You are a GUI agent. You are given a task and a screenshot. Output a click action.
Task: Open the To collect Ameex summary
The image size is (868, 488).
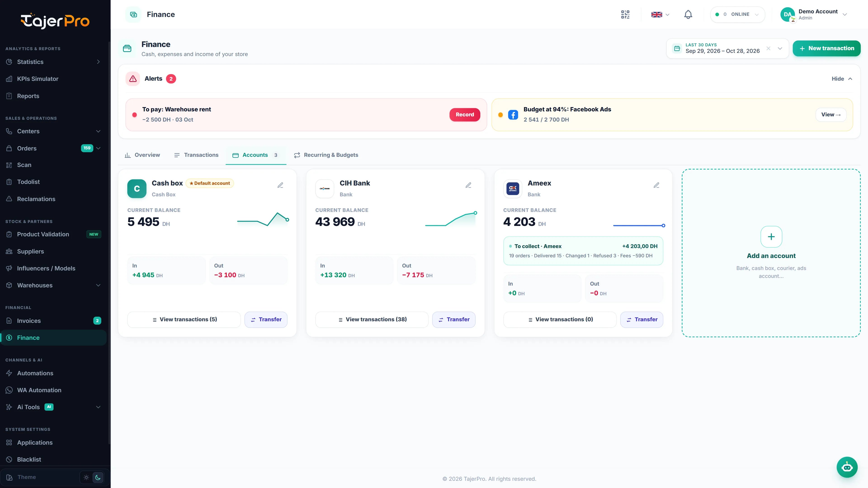click(x=583, y=251)
